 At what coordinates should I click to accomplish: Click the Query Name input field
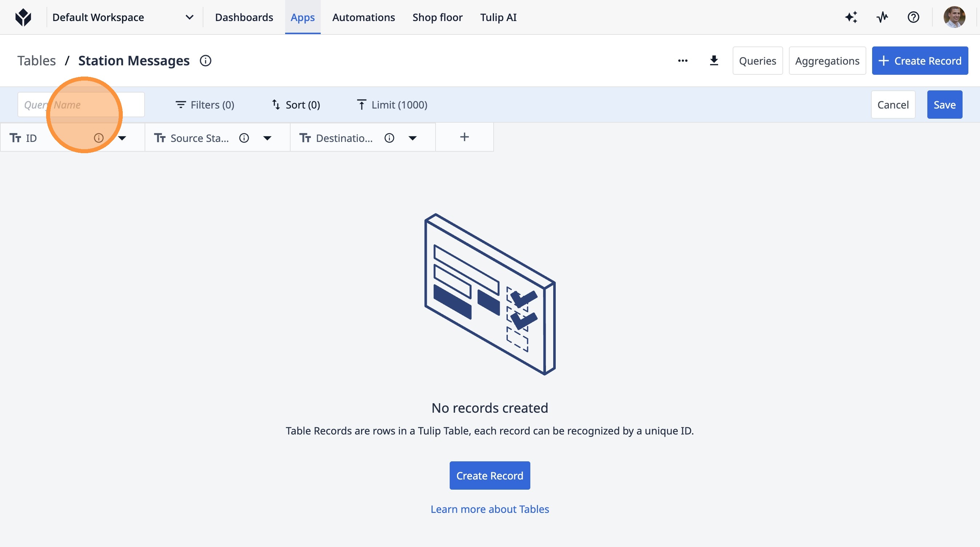pyautogui.click(x=81, y=105)
